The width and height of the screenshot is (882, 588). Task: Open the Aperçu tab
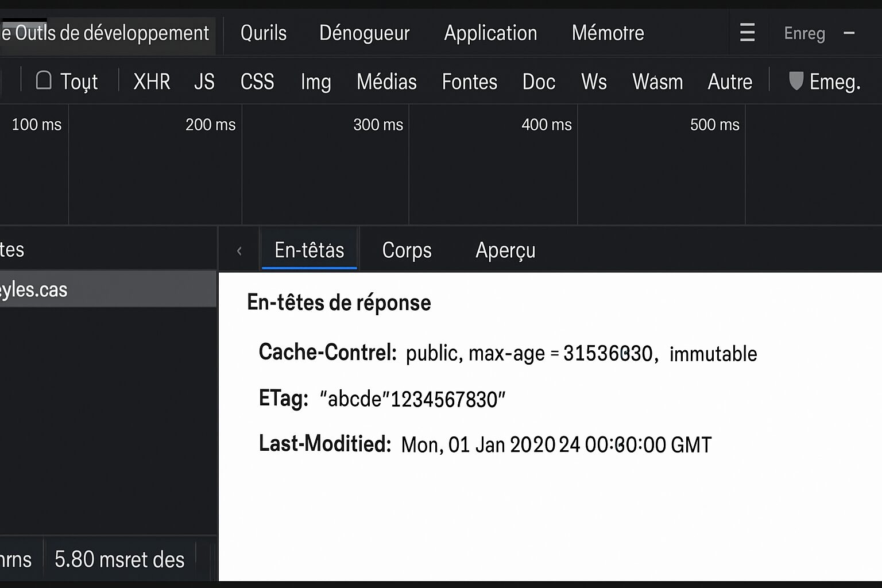pyautogui.click(x=505, y=251)
